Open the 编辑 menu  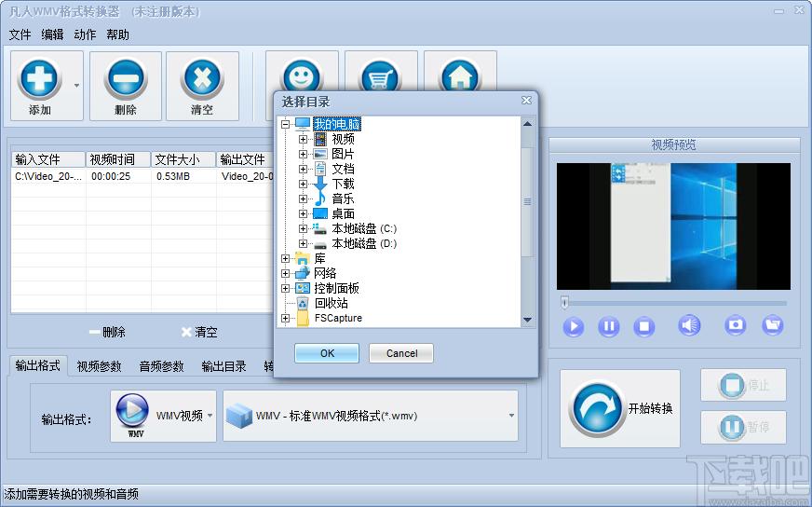coord(52,34)
